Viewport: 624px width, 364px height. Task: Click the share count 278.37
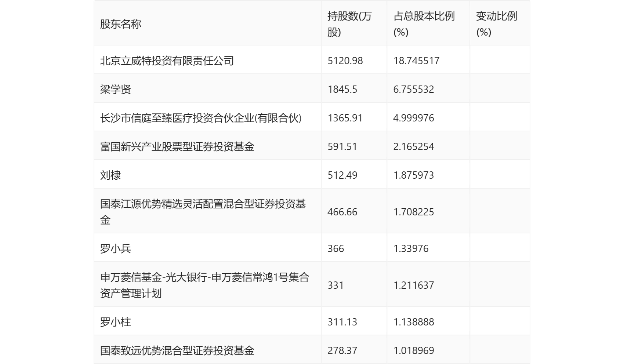point(342,350)
